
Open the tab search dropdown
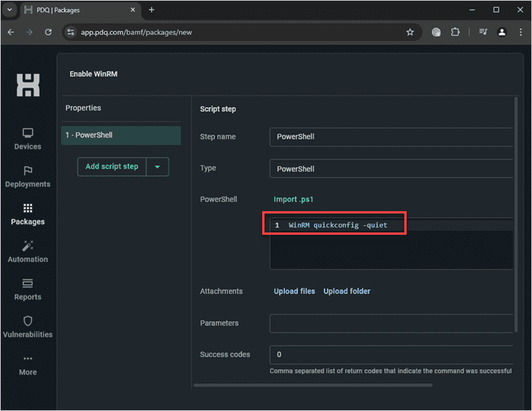tap(9, 10)
